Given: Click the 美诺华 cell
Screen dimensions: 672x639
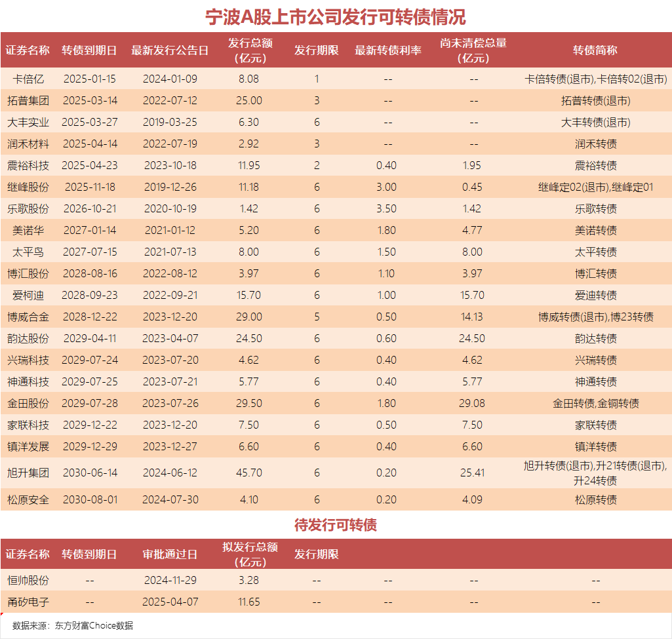Looking at the screenshot, I should pos(28,231).
